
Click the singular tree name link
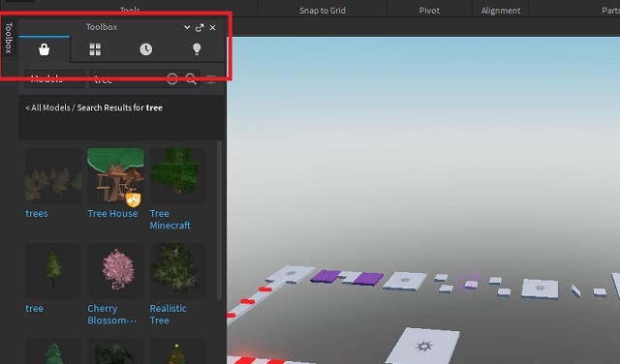pos(35,308)
